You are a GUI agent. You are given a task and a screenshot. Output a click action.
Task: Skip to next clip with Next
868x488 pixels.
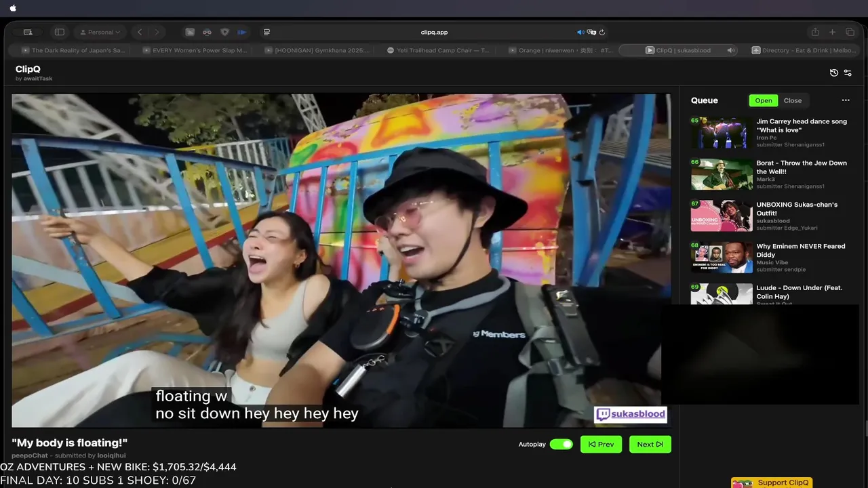point(650,444)
